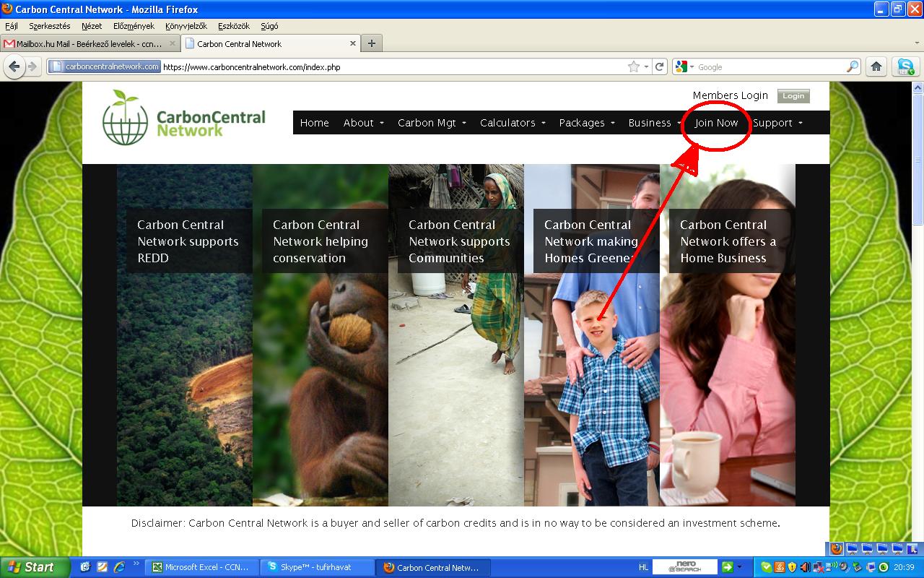Image resolution: width=924 pixels, height=578 pixels.
Task: Expand the Business navigation menu
Action: point(655,123)
